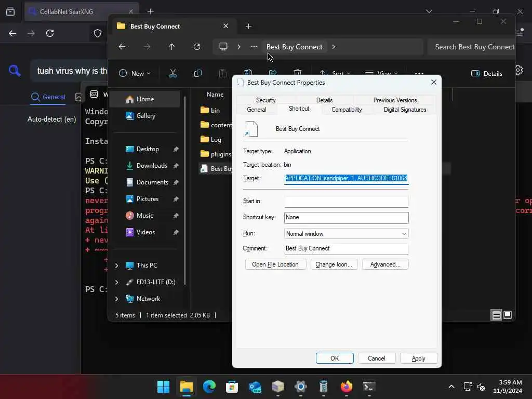The width and height of the screenshot is (532, 399).
Task: Open Pictures in the navigation pane
Action: click(x=147, y=199)
